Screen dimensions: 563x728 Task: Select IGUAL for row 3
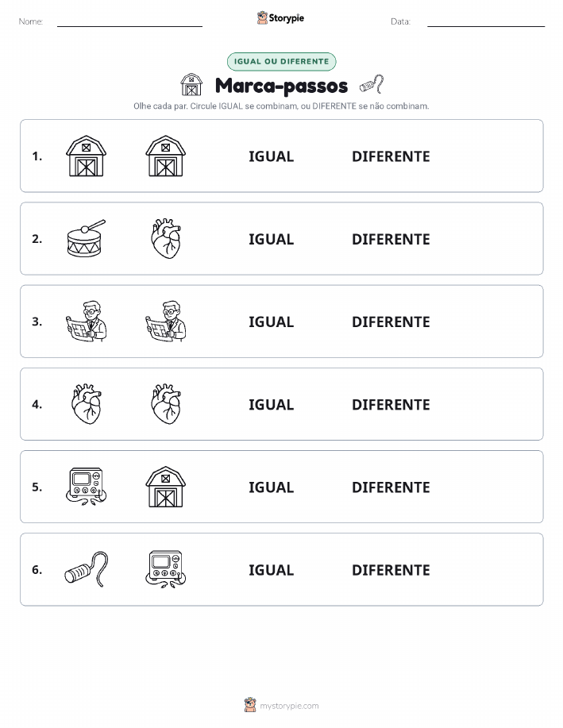tap(272, 322)
